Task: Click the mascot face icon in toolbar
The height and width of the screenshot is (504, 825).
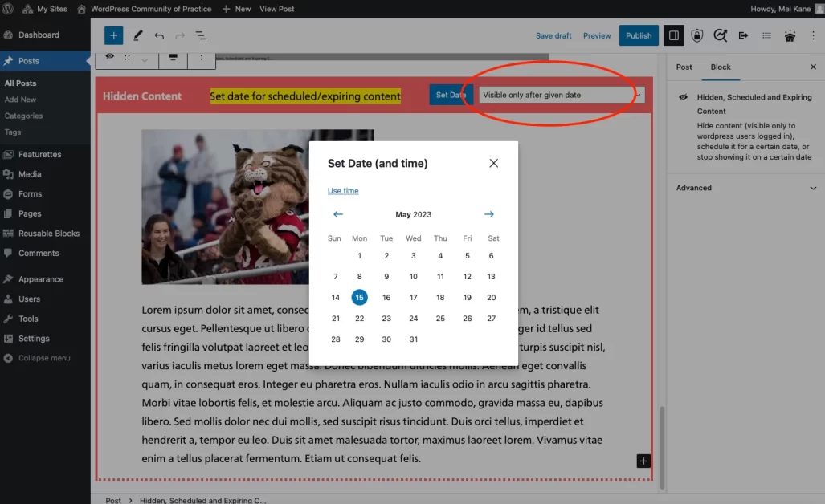Action: point(790,36)
